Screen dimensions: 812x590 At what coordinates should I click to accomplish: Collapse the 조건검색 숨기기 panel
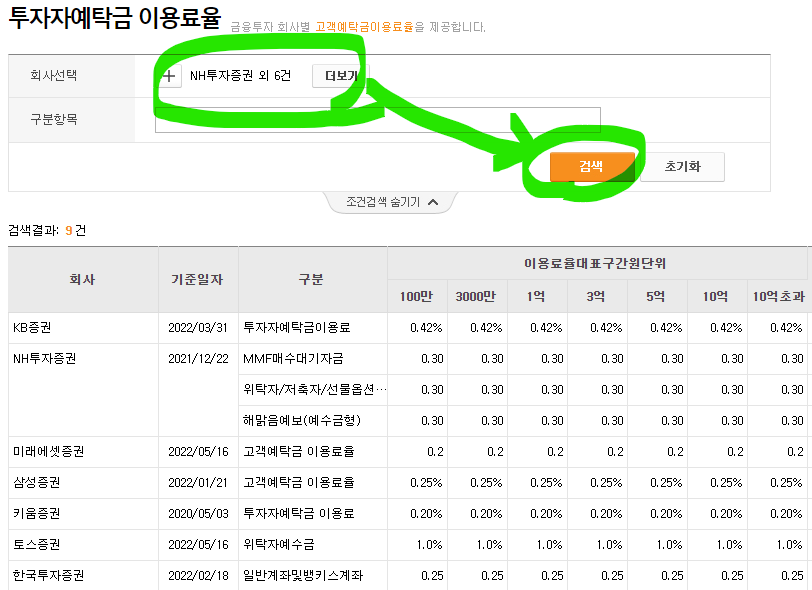pos(392,202)
